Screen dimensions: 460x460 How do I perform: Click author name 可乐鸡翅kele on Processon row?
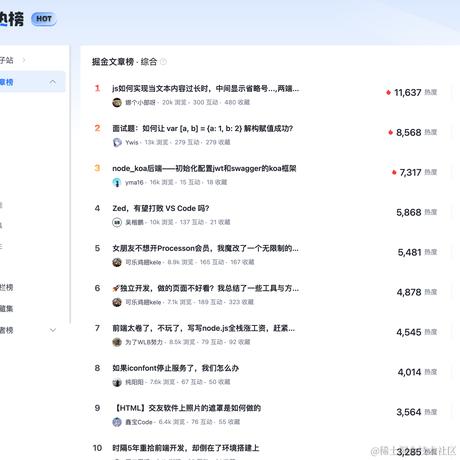coord(143,262)
